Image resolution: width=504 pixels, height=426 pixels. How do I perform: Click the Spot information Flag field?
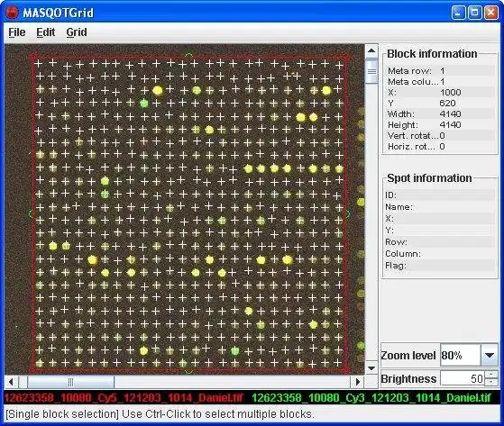coord(440,266)
